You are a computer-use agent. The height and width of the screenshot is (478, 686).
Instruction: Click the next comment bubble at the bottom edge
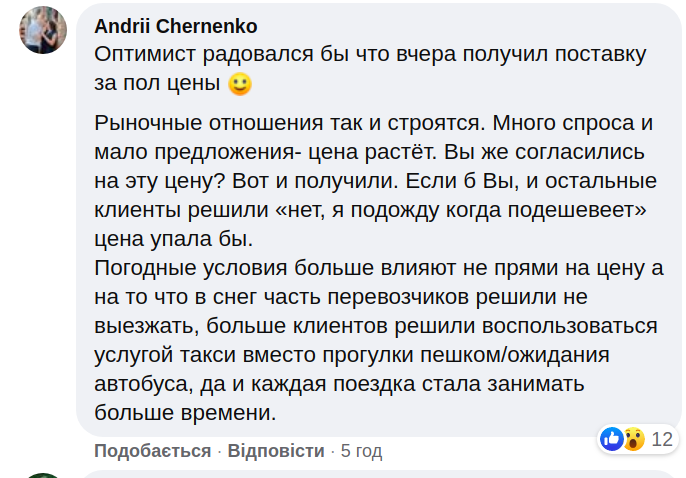pyautogui.click(x=380, y=473)
